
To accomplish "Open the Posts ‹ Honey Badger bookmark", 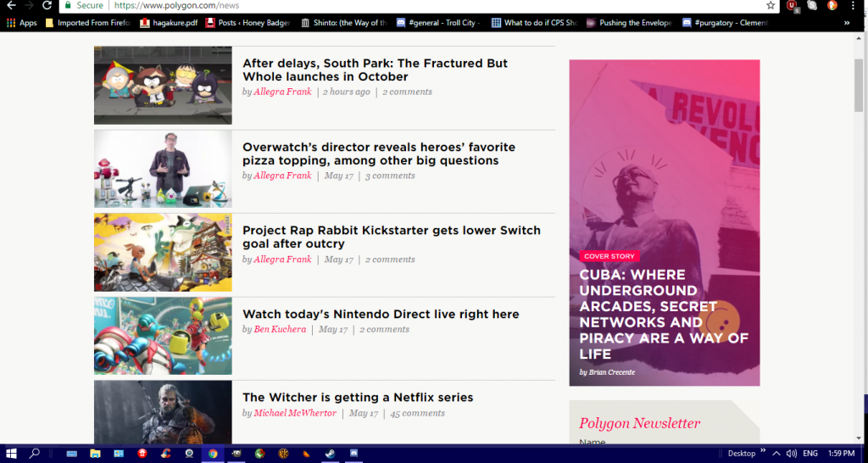I will point(248,23).
